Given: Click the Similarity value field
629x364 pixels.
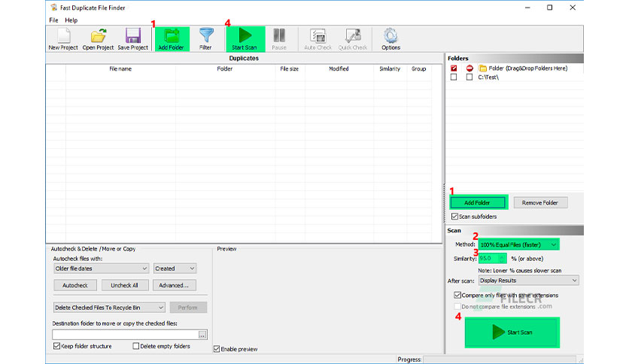Looking at the screenshot, I should coord(488,259).
